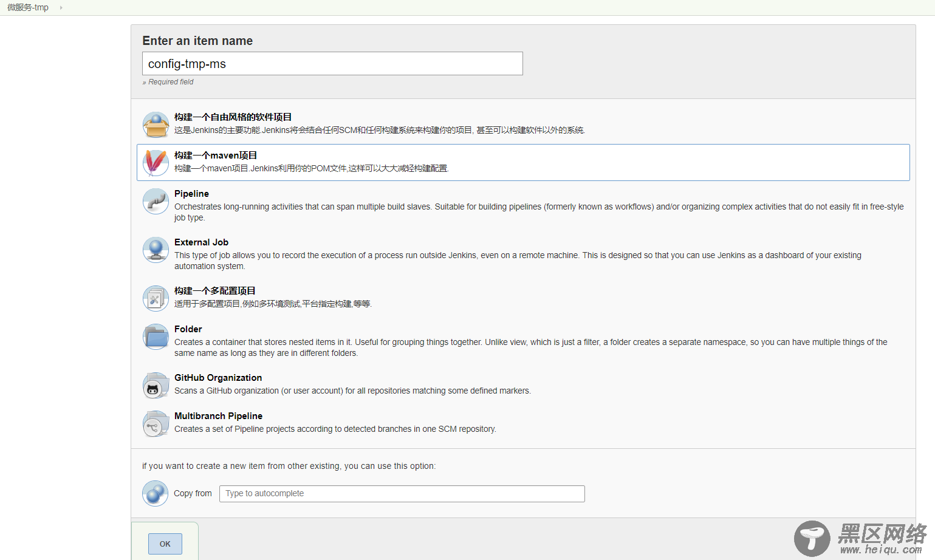The width and height of the screenshot is (935, 560).
Task: Choose the Multibranch Pipeline title
Action: (x=218, y=416)
